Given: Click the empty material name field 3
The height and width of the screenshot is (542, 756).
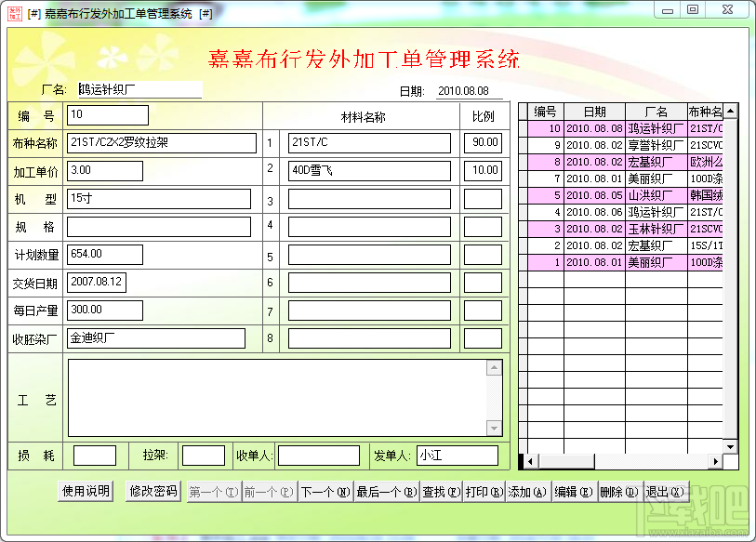Looking at the screenshot, I should [x=369, y=199].
